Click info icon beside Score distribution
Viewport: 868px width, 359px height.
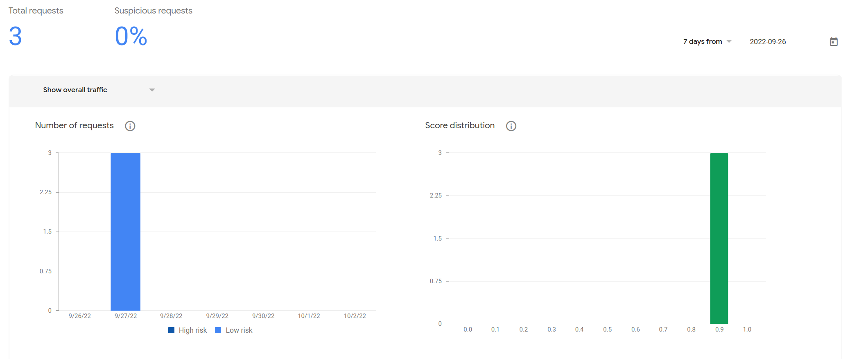[511, 126]
